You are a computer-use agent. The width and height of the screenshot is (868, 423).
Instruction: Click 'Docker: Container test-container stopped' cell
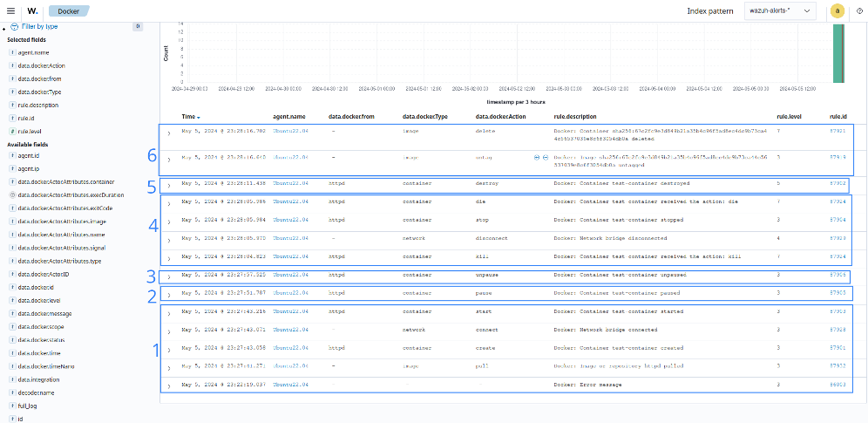(x=619, y=220)
